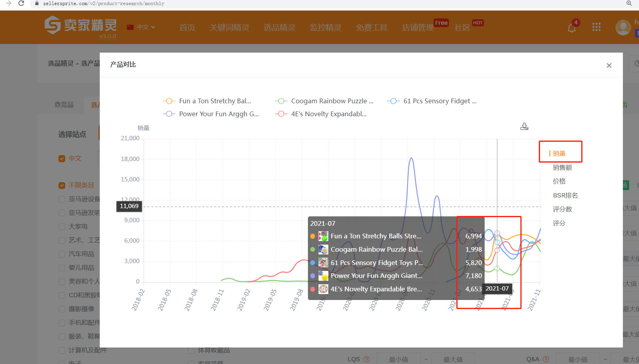Click the SellerSprite logo
Image resolution: width=639 pixels, height=364 pixels.
(81, 26)
